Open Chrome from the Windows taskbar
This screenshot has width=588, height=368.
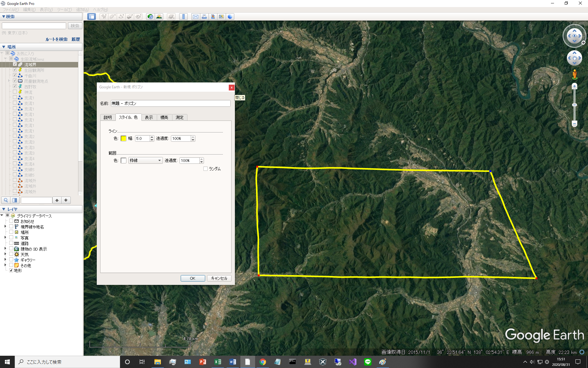click(262, 362)
